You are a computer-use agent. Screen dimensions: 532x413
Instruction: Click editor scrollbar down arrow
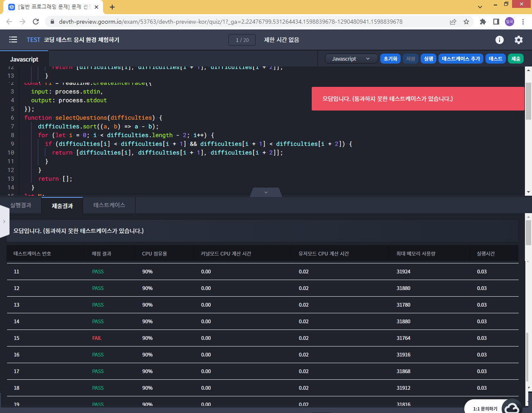pyautogui.click(x=528, y=192)
